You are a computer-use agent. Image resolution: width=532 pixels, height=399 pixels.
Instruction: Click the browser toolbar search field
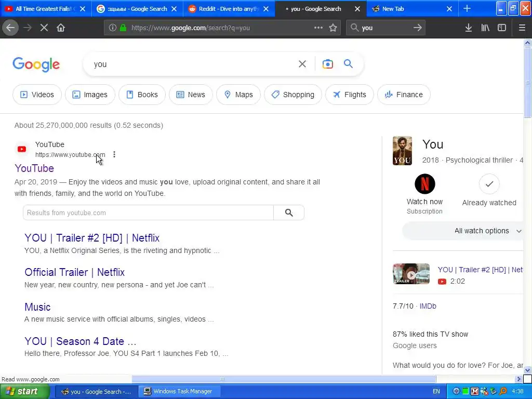pos(385,28)
